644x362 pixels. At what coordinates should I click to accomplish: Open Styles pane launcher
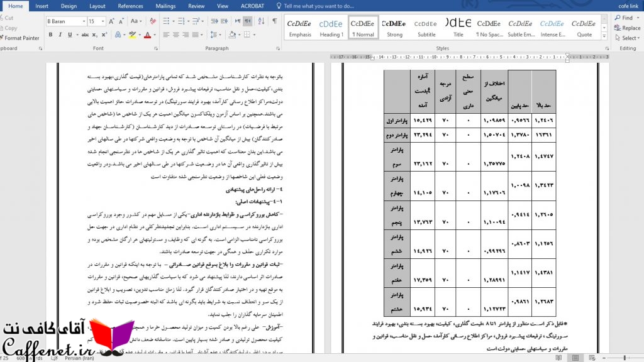tap(607, 48)
